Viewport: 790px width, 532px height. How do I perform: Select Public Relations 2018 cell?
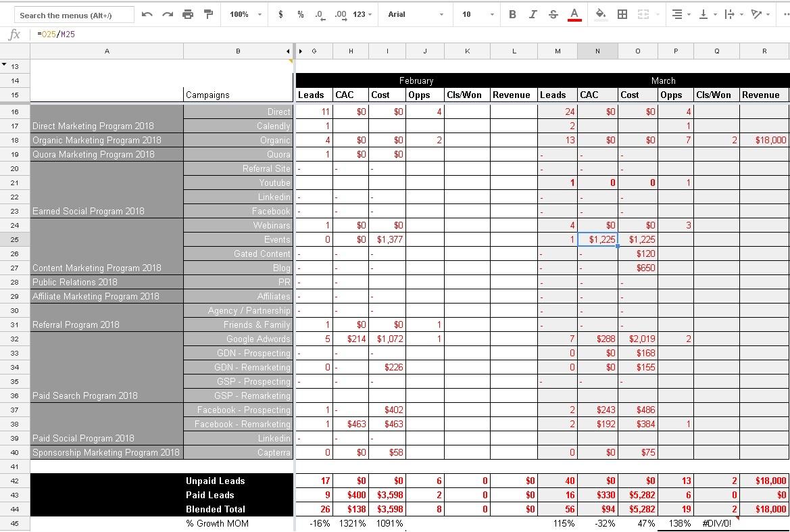107,282
